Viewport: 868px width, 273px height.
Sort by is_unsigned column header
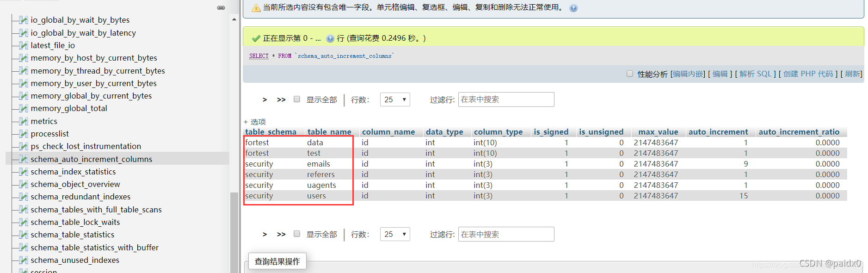(601, 132)
